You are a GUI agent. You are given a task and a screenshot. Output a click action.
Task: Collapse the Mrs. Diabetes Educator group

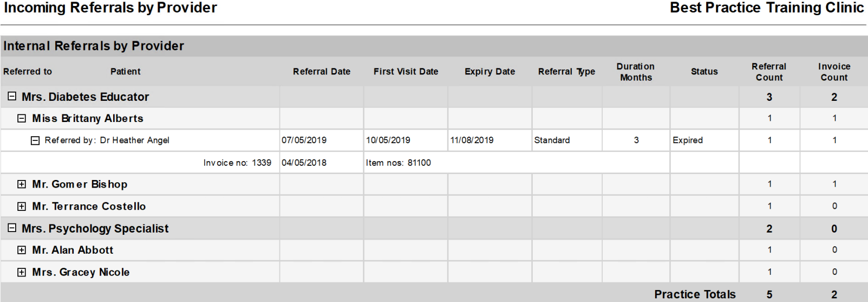pos(11,96)
